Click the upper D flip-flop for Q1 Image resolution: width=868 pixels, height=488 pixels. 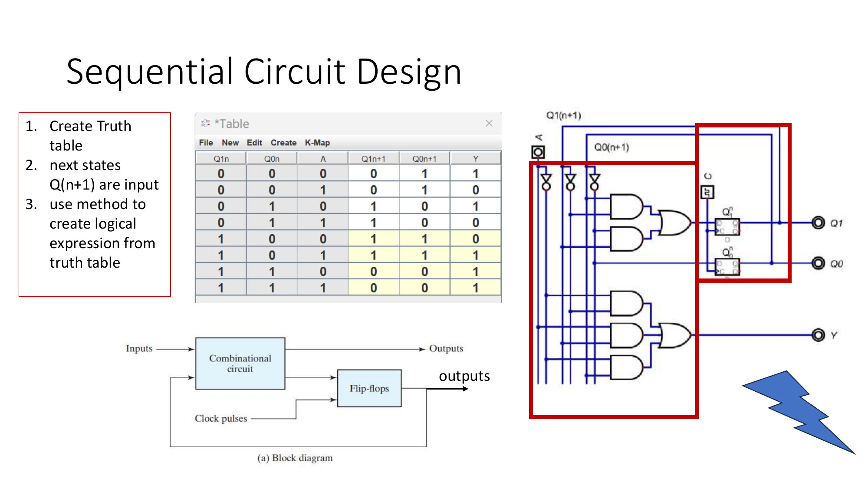coord(727,227)
